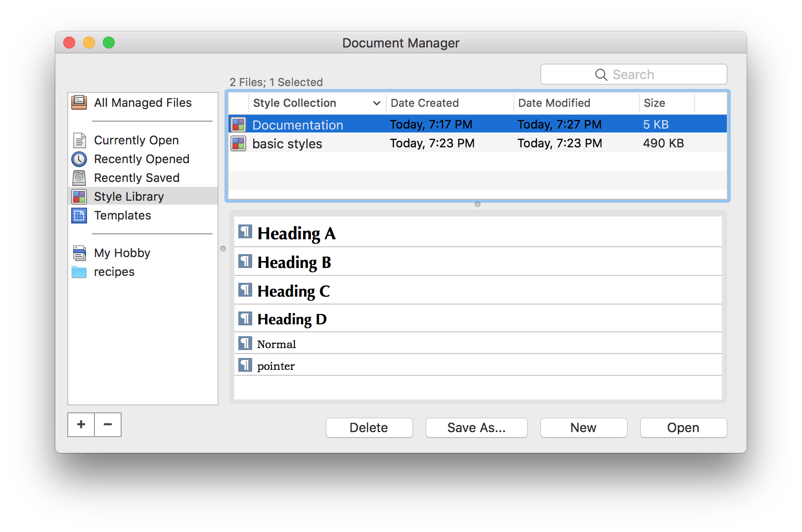Remove sidebar item with the minus button
Image resolution: width=802 pixels, height=532 pixels.
tap(108, 425)
